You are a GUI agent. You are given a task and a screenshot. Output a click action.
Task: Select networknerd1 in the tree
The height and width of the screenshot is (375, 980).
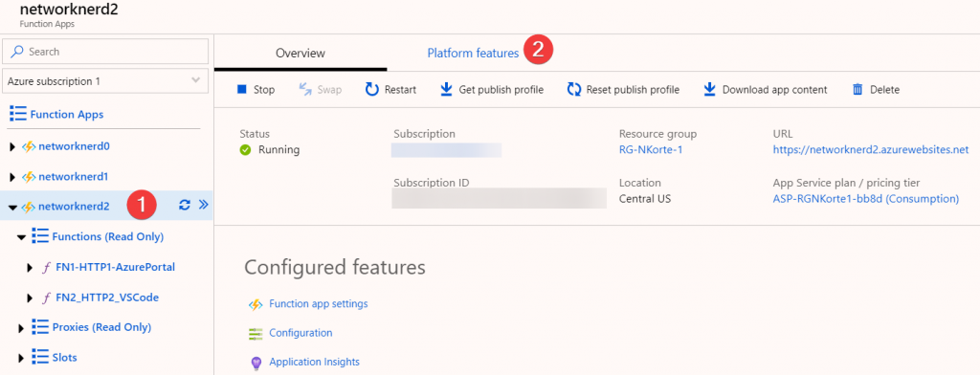(x=73, y=177)
